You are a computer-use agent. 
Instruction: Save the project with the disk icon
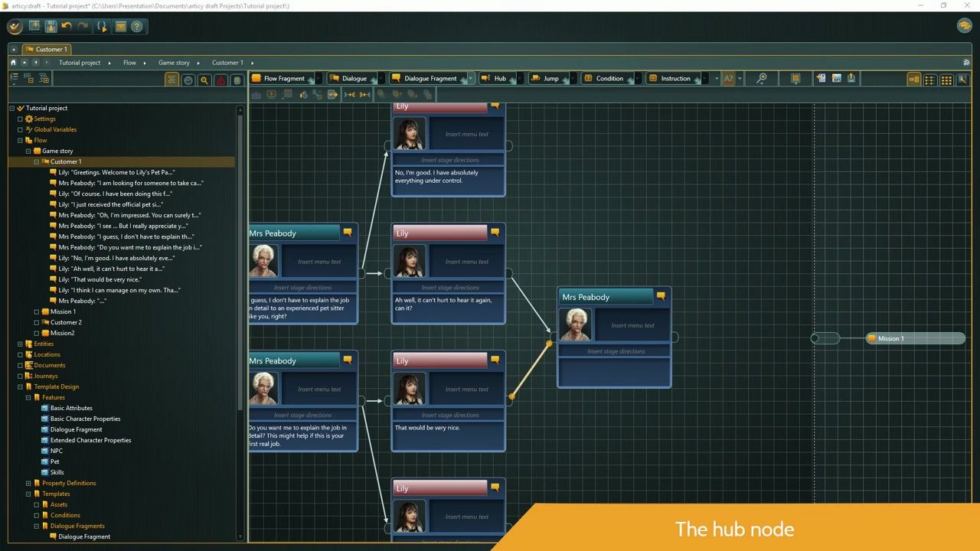pyautogui.click(x=51, y=26)
